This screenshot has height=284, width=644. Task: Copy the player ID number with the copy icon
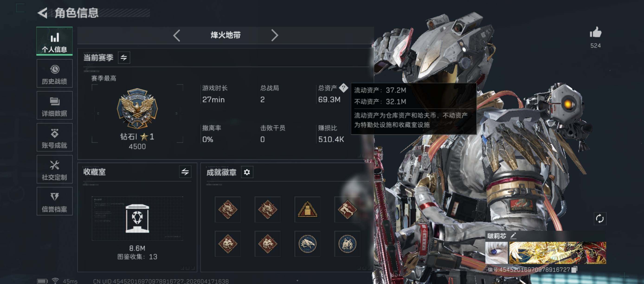[x=574, y=269]
